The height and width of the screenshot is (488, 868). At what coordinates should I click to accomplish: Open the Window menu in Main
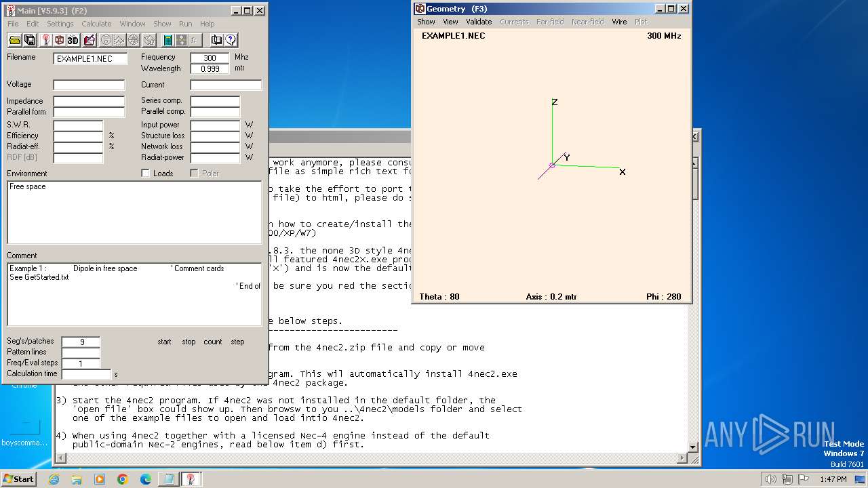point(132,24)
